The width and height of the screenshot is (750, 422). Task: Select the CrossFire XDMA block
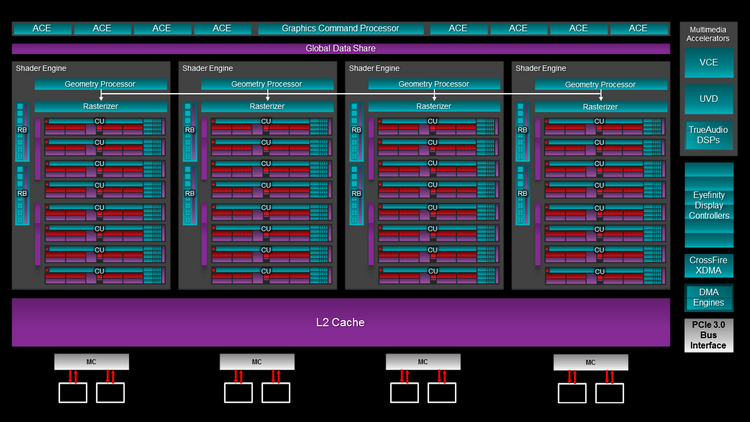point(709,266)
